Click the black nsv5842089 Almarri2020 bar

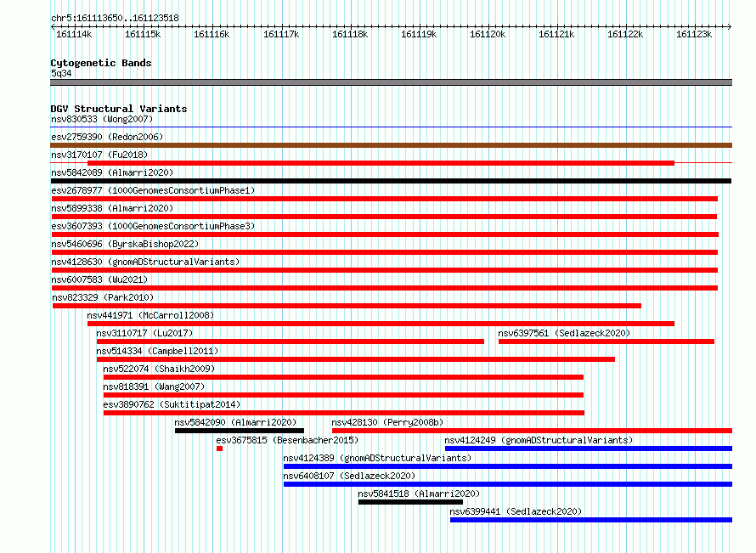click(391, 181)
